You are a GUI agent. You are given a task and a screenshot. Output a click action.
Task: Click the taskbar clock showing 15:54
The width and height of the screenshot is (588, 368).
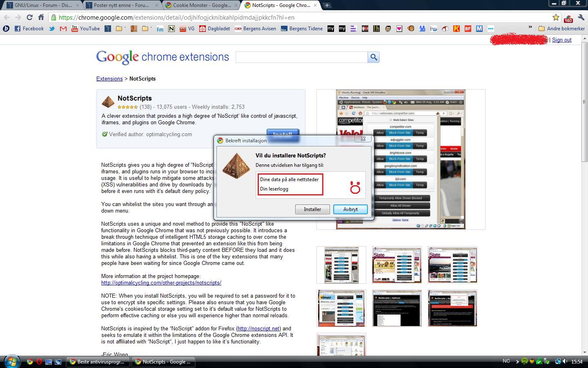(577, 361)
